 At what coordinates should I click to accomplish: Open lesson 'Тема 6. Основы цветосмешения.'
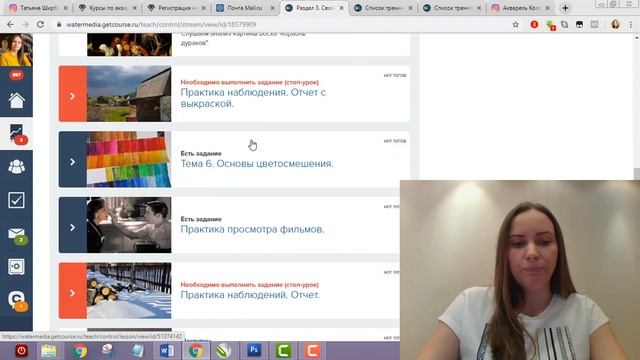[x=257, y=163]
